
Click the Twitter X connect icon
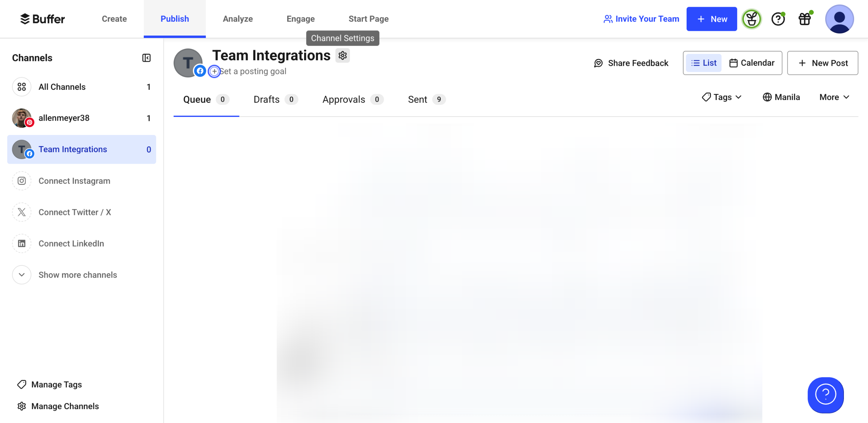[22, 212]
